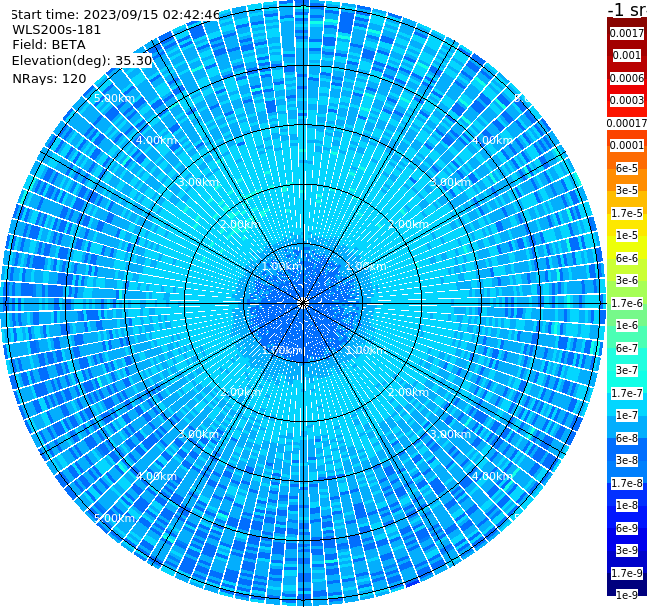Click the 1.7e-9 colorbar label

[x=627, y=573]
